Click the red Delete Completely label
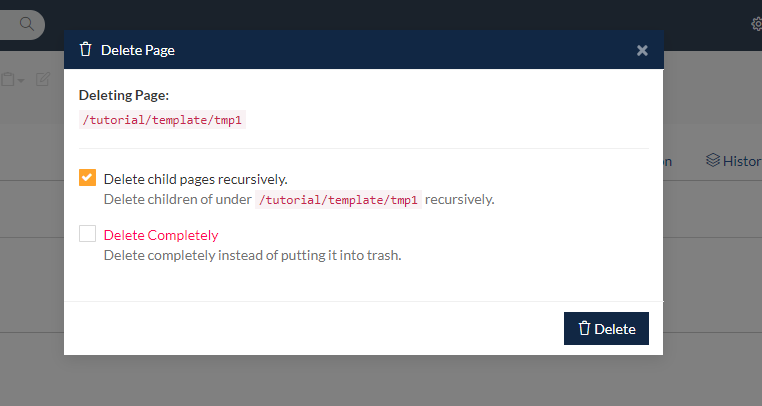The image size is (762, 406). (161, 235)
